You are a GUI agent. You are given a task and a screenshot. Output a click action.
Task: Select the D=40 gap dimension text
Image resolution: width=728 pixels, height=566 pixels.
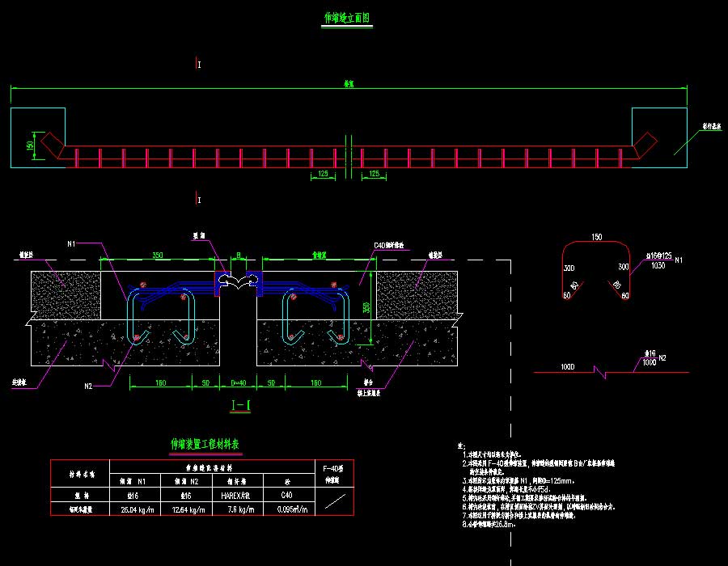pyautogui.click(x=239, y=381)
